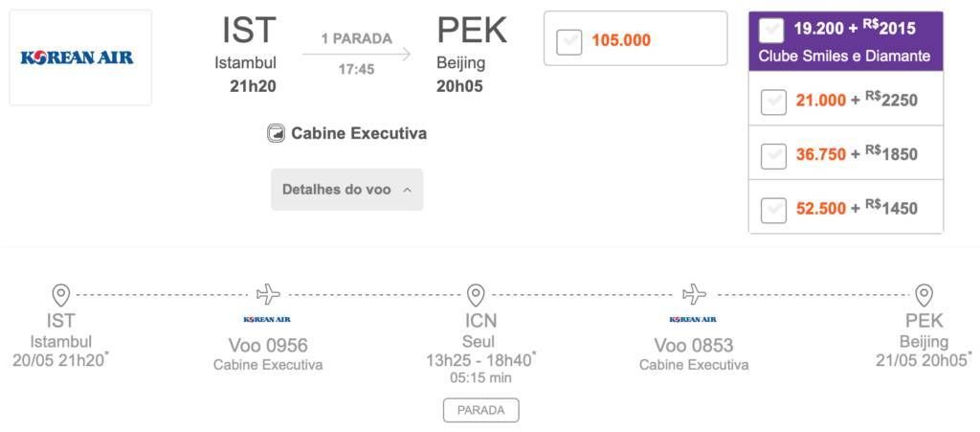
Task: Click Korean Air logo above Voo 0853
Action: [693, 320]
